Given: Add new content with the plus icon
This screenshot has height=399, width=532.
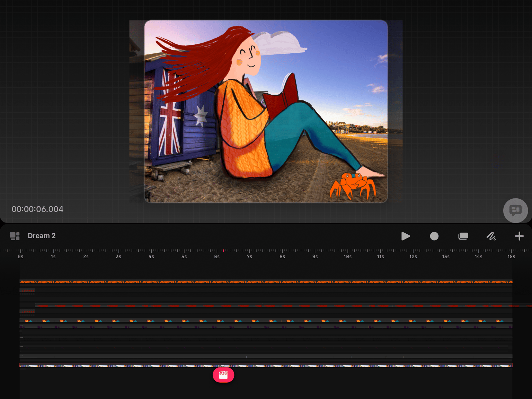Looking at the screenshot, I should coord(519,236).
